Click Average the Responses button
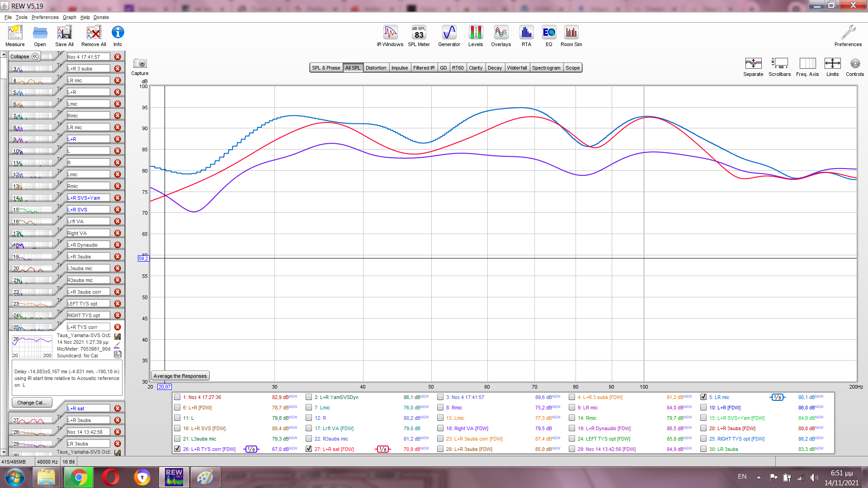 (x=180, y=376)
